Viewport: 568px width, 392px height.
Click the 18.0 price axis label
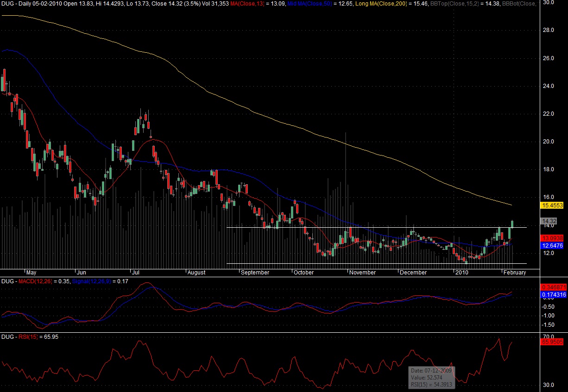click(549, 169)
